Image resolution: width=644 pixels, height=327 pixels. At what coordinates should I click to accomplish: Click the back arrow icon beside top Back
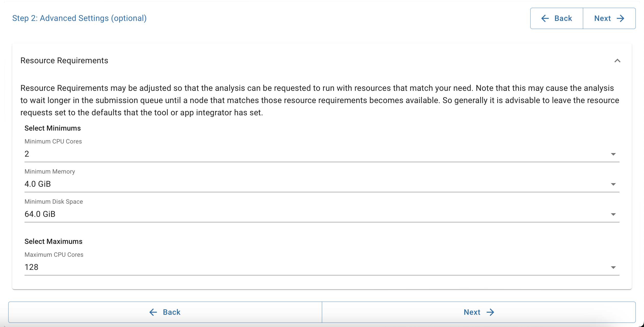pos(545,18)
